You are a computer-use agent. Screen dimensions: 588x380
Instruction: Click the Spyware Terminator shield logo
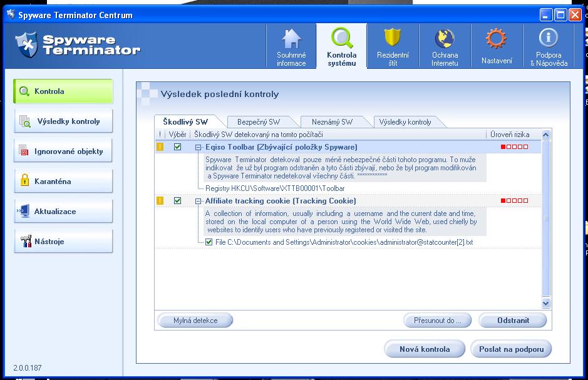tap(27, 44)
